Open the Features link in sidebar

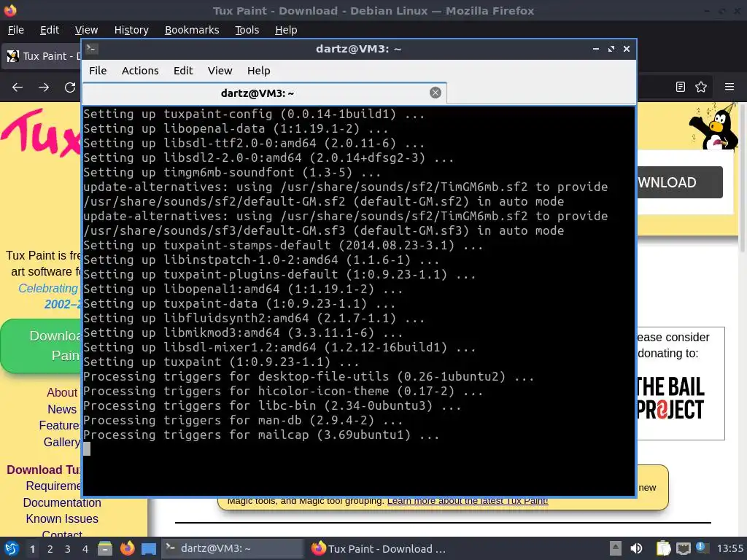coord(60,426)
